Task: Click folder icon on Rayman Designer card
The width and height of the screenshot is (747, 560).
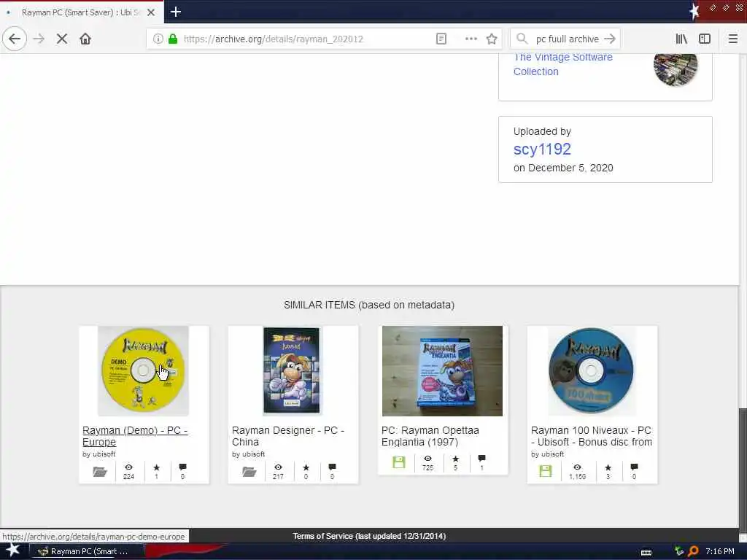Action: point(249,472)
